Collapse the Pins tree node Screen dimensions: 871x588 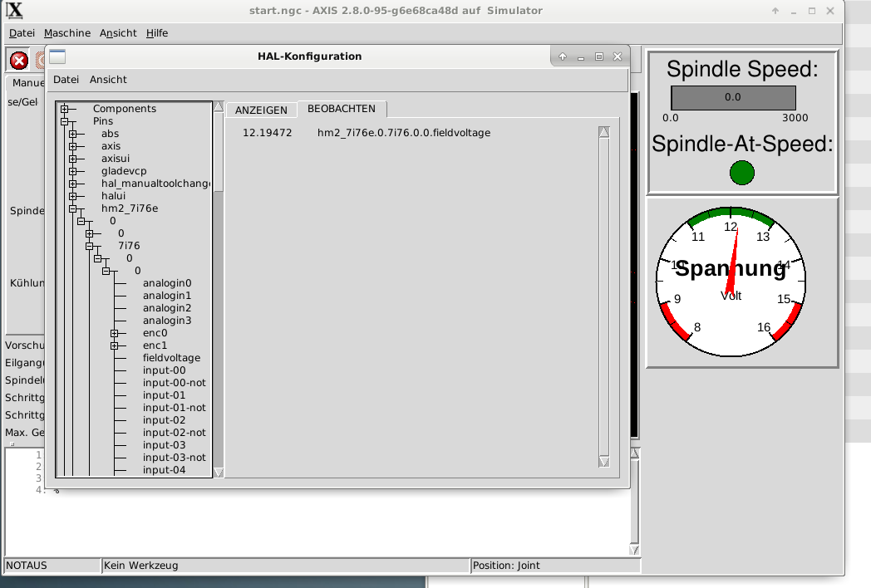[65, 121]
